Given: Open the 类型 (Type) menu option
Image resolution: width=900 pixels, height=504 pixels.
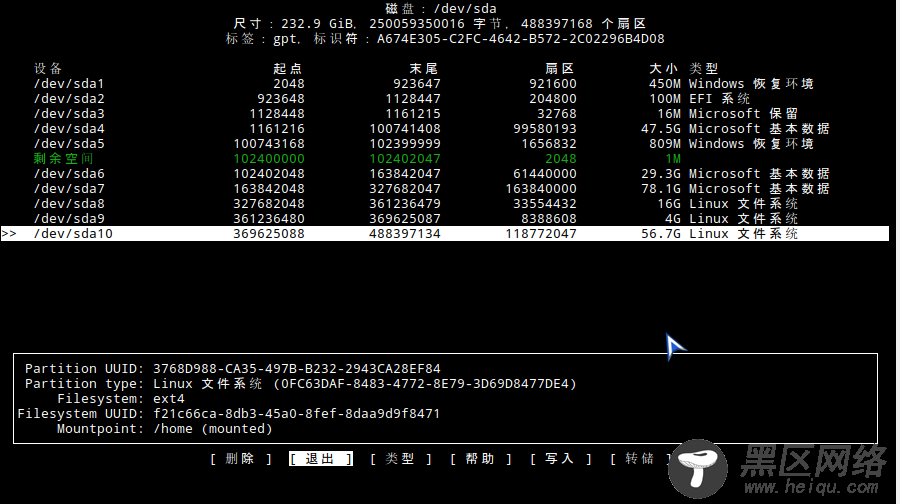Looking at the screenshot, I should (400, 459).
